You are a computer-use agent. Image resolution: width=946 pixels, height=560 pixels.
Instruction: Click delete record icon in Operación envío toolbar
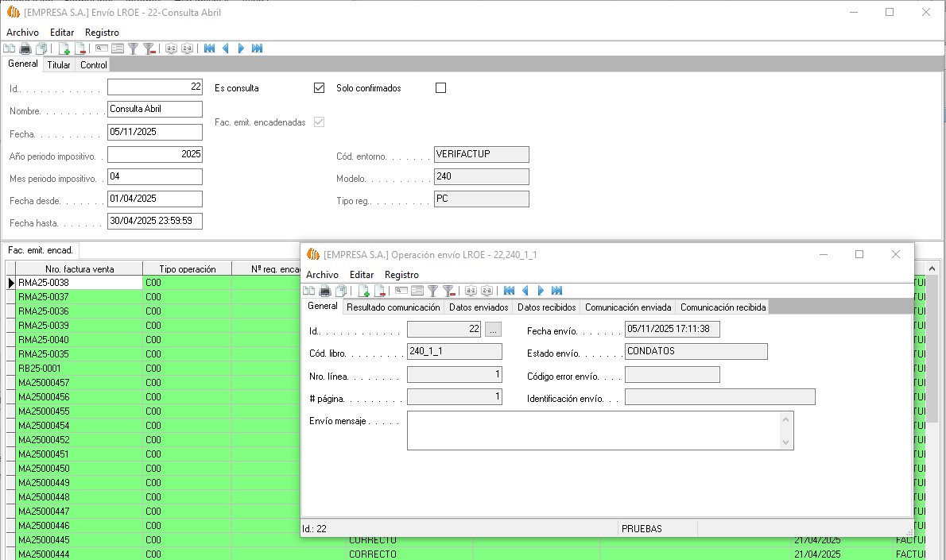380,291
